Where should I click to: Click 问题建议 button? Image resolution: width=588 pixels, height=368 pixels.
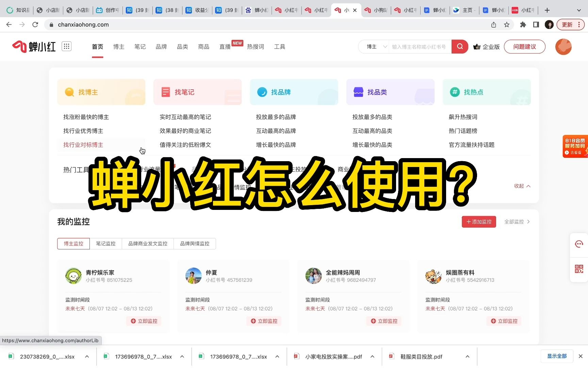coord(524,47)
